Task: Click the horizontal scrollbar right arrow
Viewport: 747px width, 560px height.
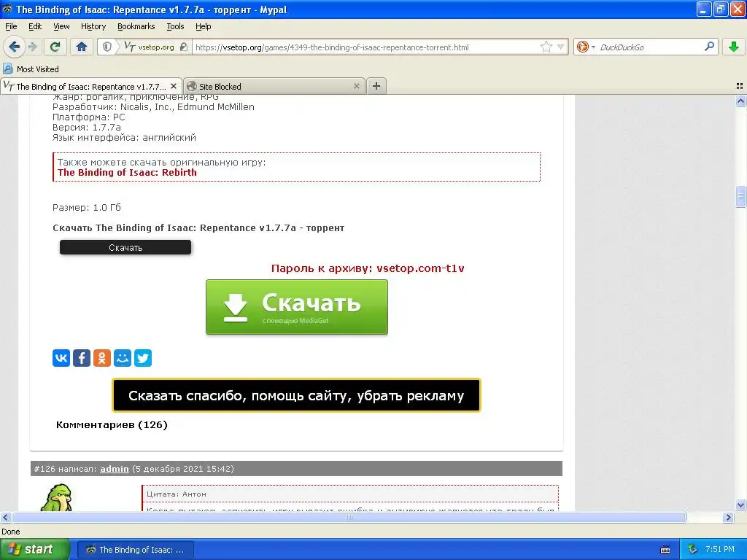Action: coord(728,517)
